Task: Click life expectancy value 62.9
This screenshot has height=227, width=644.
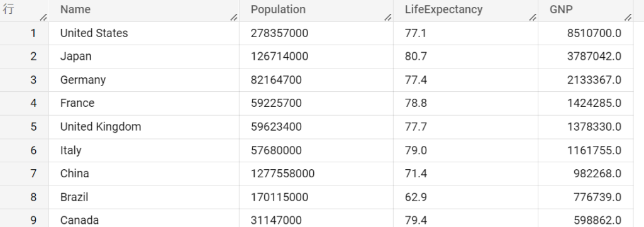Action: [x=416, y=197]
